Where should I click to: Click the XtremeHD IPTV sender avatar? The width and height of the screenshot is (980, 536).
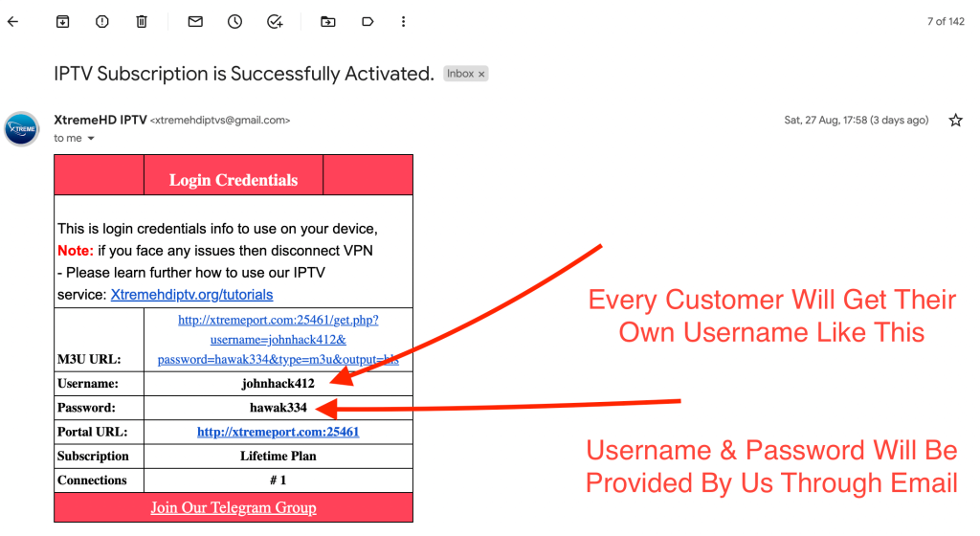pos(22,128)
